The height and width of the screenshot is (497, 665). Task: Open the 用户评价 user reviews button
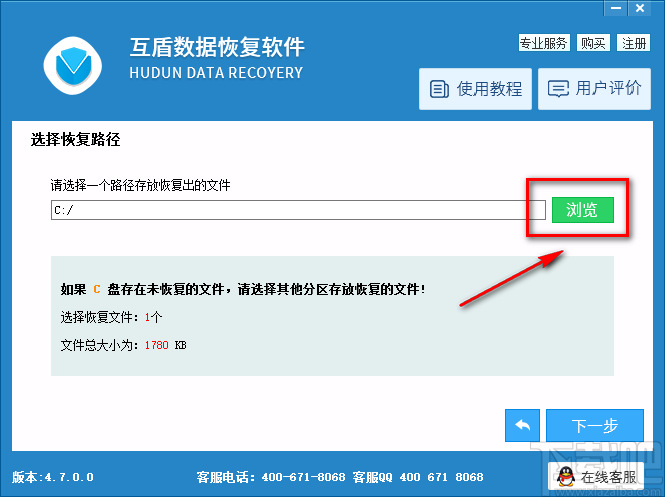(594, 89)
